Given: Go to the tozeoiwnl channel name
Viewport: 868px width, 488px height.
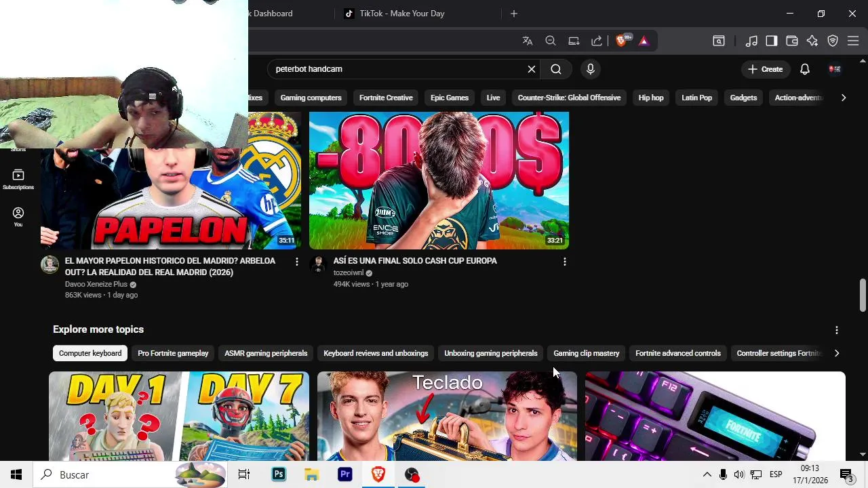Looking at the screenshot, I should pos(349,273).
